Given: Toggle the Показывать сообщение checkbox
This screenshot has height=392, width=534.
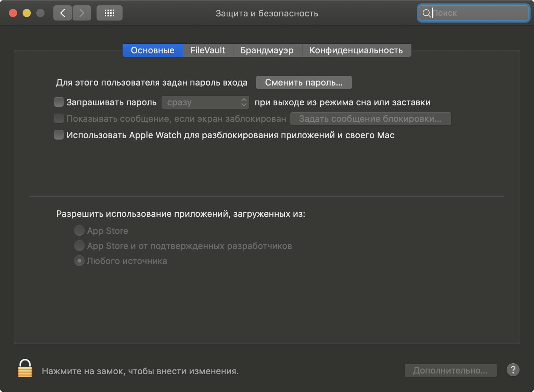Looking at the screenshot, I should (59, 118).
